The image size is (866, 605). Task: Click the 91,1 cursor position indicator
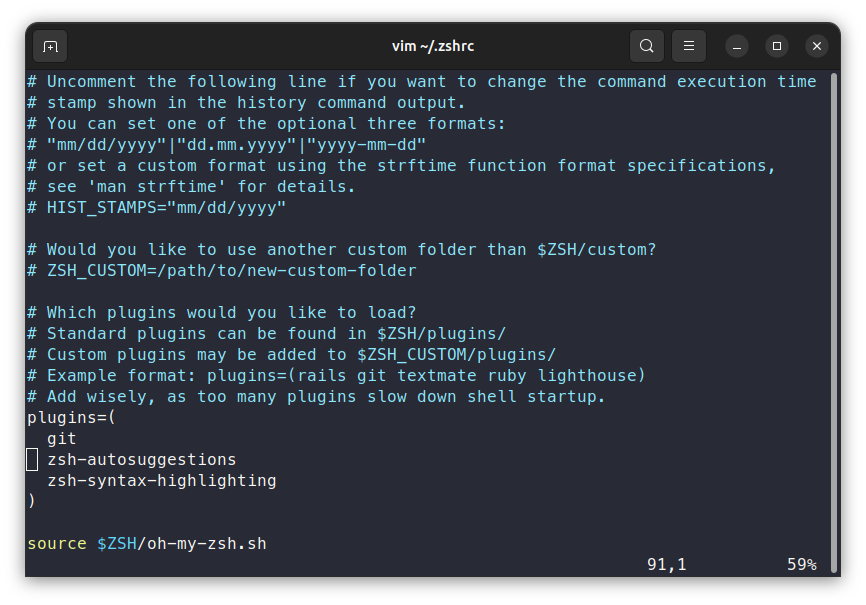[x=666, y=564]
